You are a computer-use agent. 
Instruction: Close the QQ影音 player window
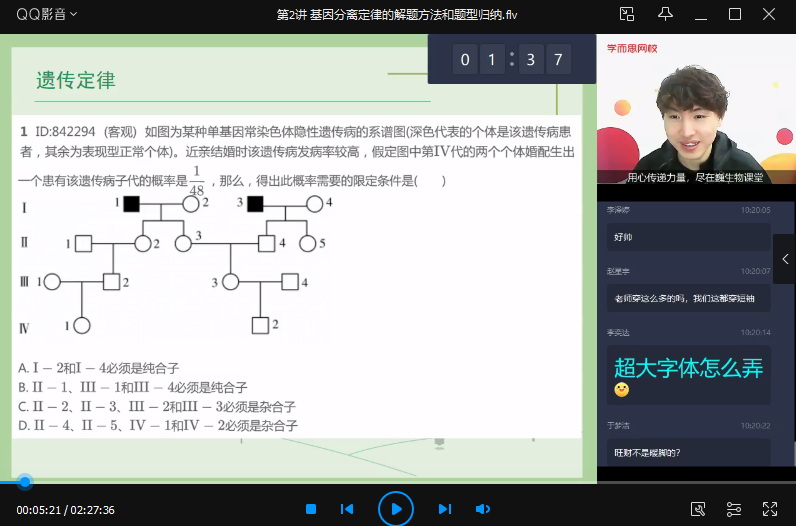pyautogui.click(x=770, y=14)
